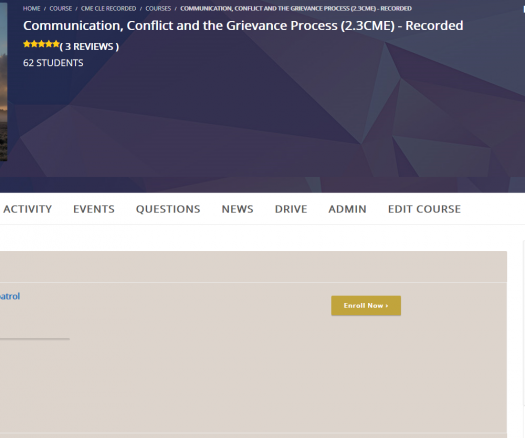Open the Questions tab
Image resolution: width=525 pixels, height=438 pixels.
[x=168, y=209]
